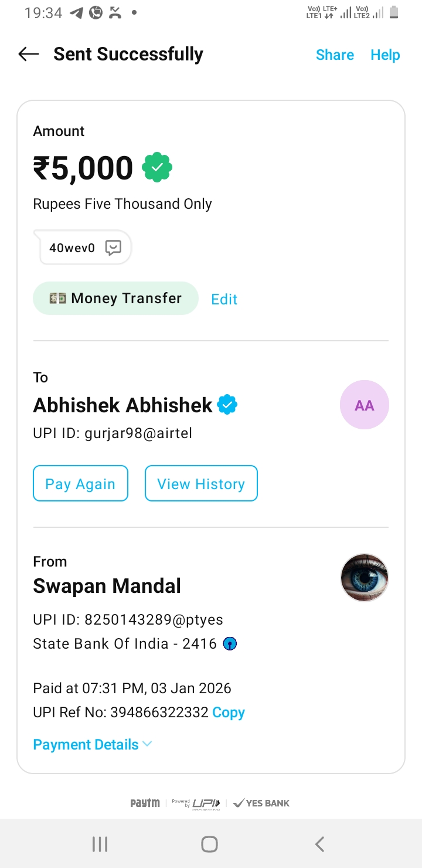Tap the back arrow icon
This screenshot has width=422, height=868.
29,55
